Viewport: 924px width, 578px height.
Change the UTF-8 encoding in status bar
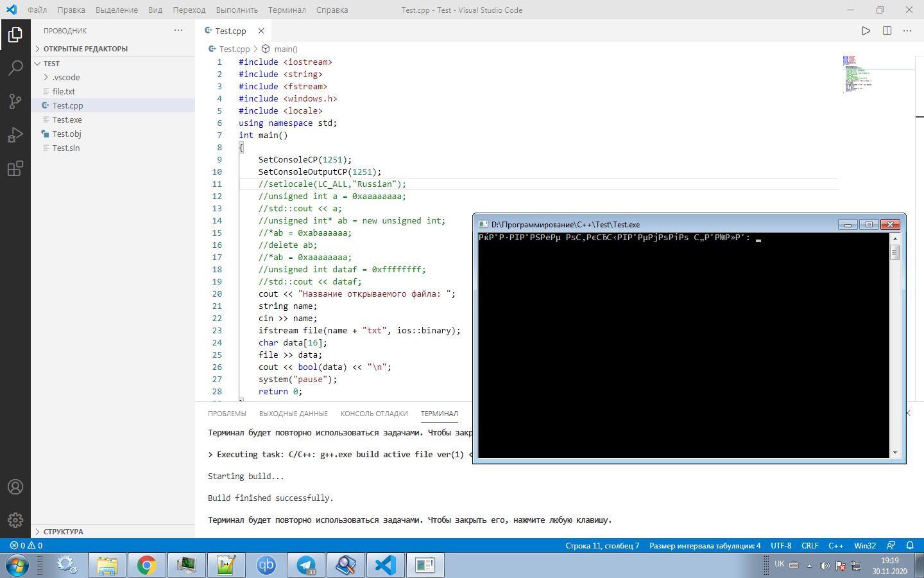point(781,545)
